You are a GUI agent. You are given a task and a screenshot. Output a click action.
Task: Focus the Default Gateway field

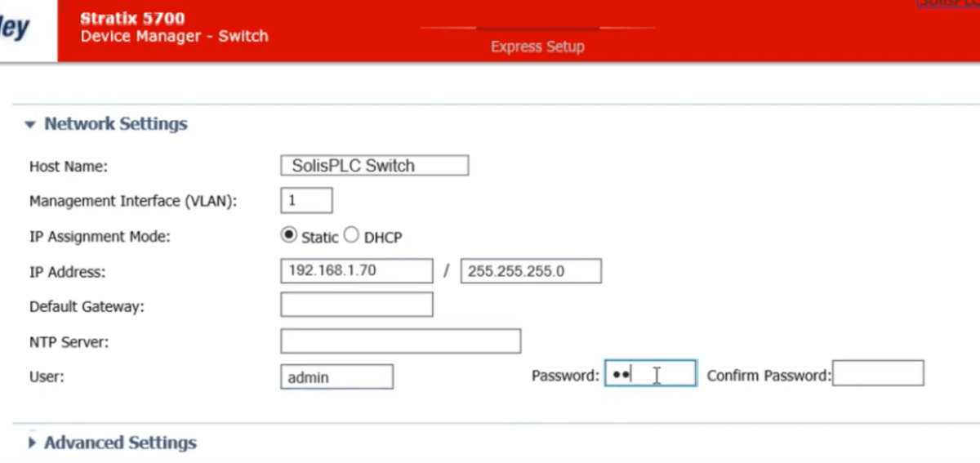pyautogui.click(x=356, y=305)
